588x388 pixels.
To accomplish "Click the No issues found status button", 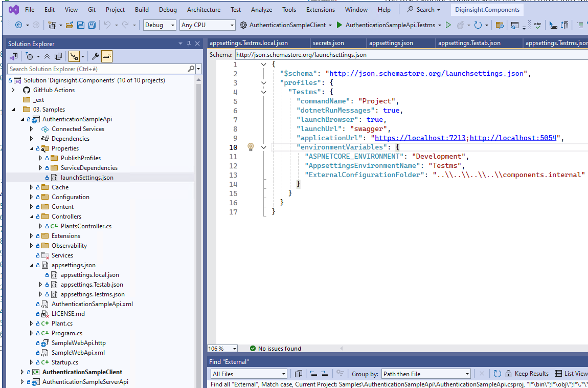I will click(275, 348).
